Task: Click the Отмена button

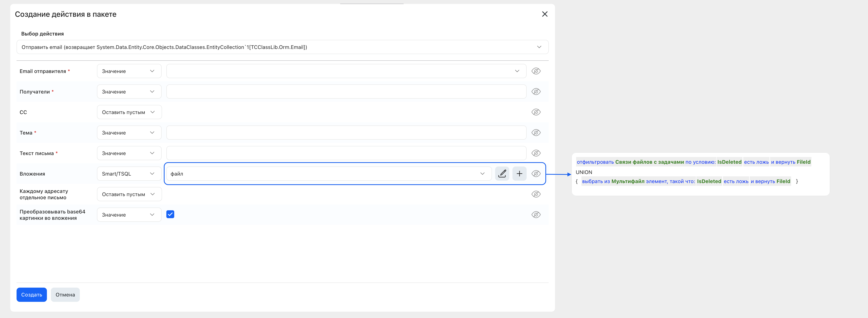Action: [65, 295]
